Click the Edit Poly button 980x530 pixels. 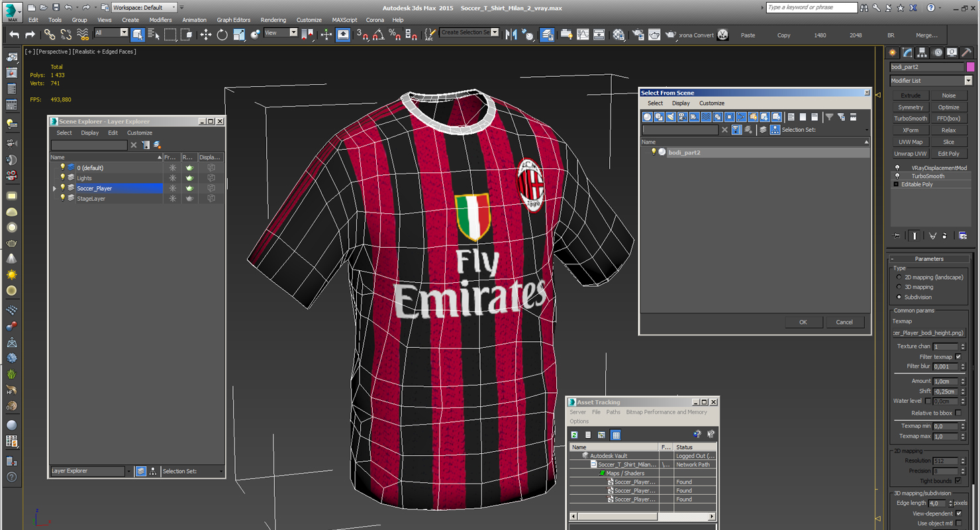(948, 153)
